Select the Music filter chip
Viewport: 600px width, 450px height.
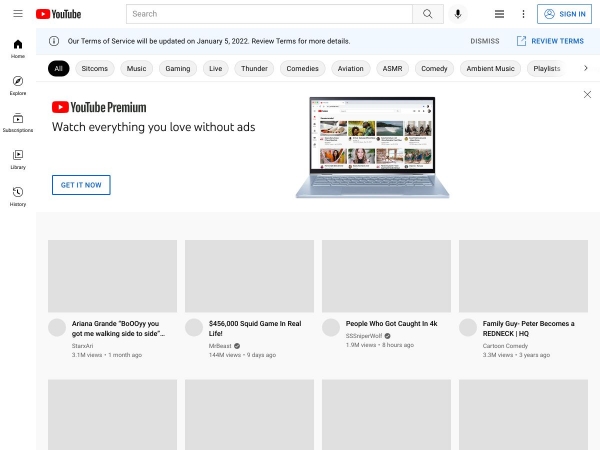pyautogui.click(x=136, y=68)
